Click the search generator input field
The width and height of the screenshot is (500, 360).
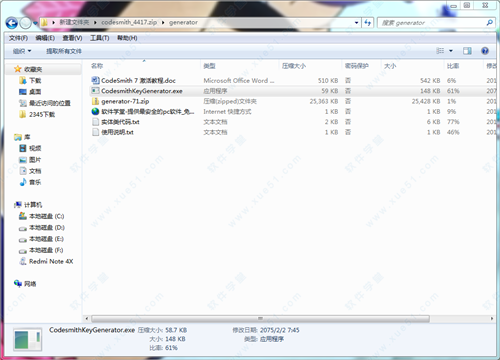click(432, 23)
